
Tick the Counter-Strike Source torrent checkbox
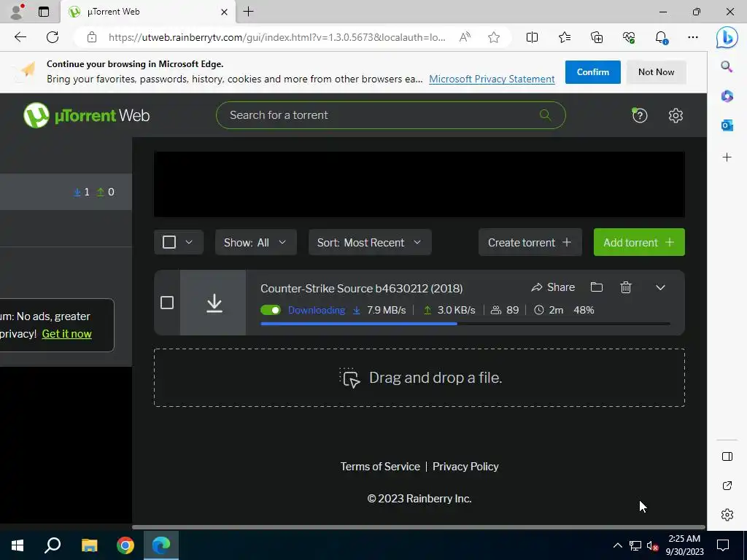tap(167, 303)
